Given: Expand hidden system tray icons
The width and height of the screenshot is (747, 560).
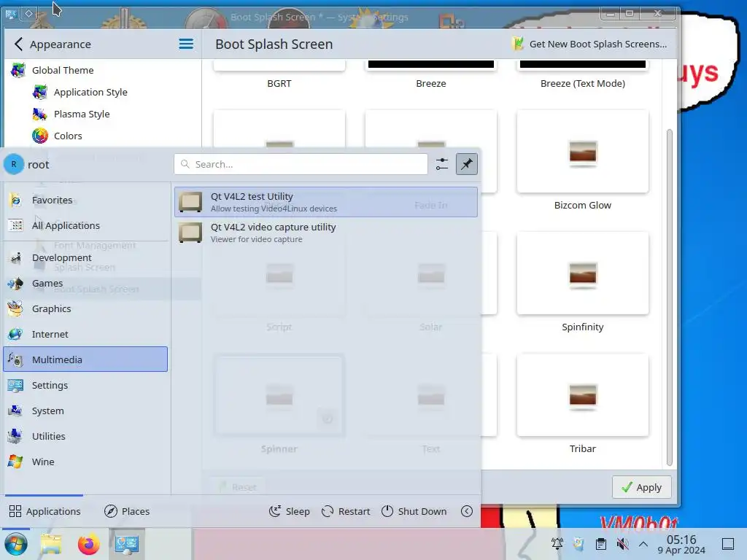Looking at the screenshot, I should (643, 544).
